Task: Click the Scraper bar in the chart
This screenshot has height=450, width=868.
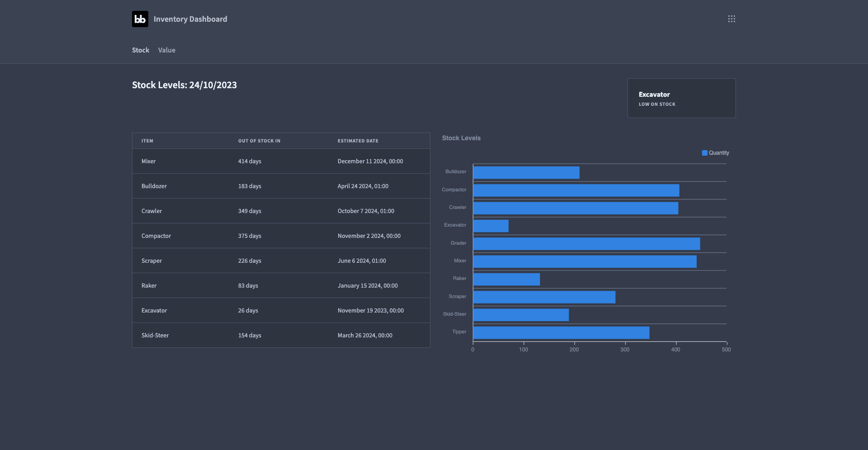Action: (544, 297)
